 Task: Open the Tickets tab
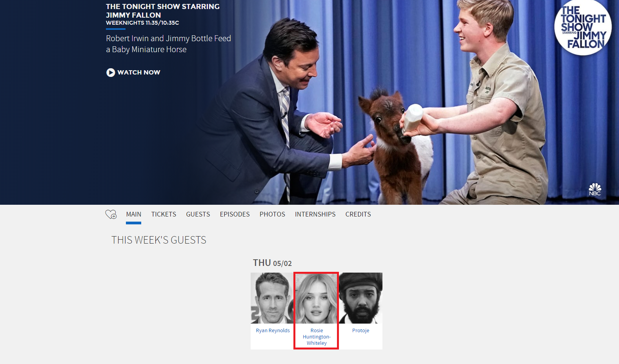164,215
